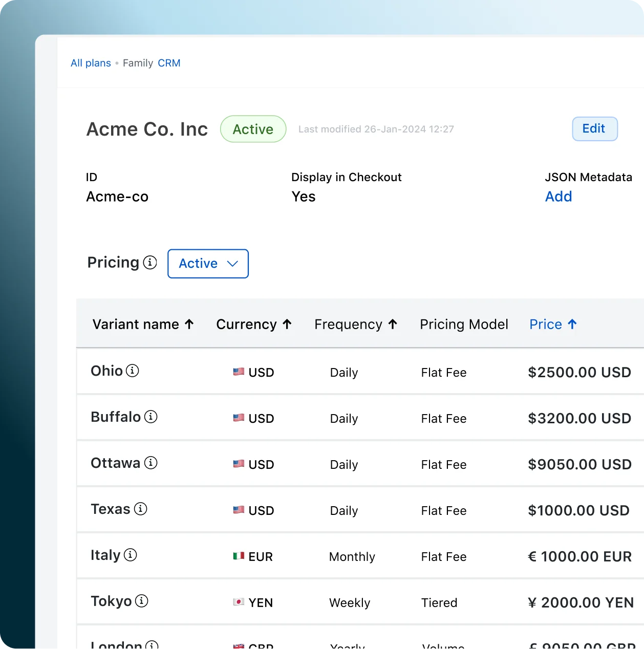Select the Tokyo variant row name

point(111,601)
